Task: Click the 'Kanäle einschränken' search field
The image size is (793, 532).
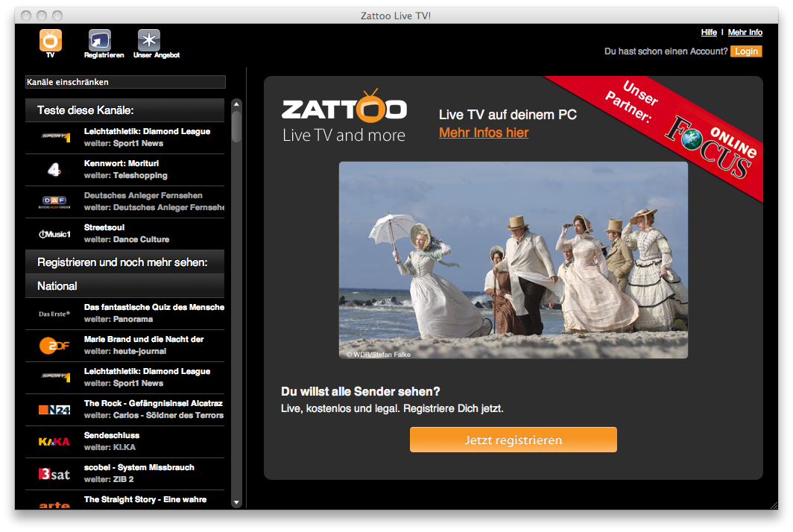Action: point(124,82)
